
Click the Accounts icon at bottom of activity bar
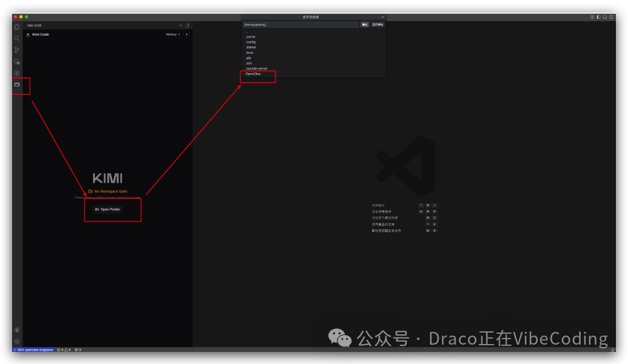tap(16, 330)
